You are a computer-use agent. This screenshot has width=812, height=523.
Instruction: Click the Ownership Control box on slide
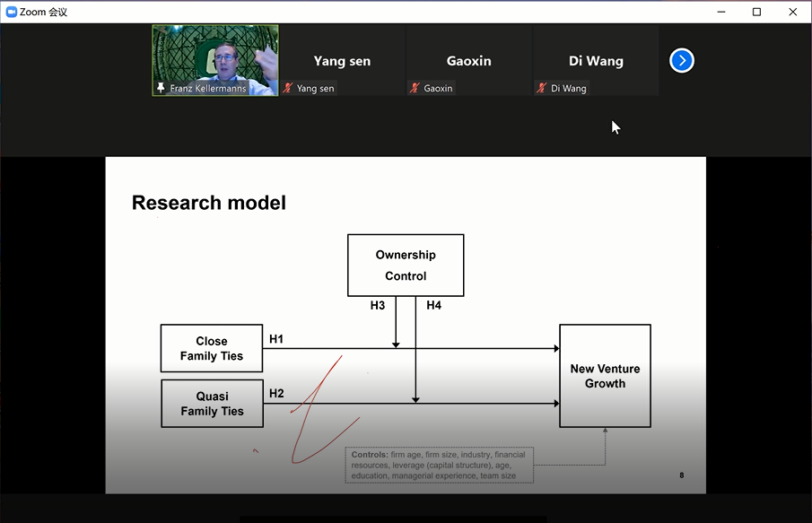pyautogui.click(x=406, y=266)
